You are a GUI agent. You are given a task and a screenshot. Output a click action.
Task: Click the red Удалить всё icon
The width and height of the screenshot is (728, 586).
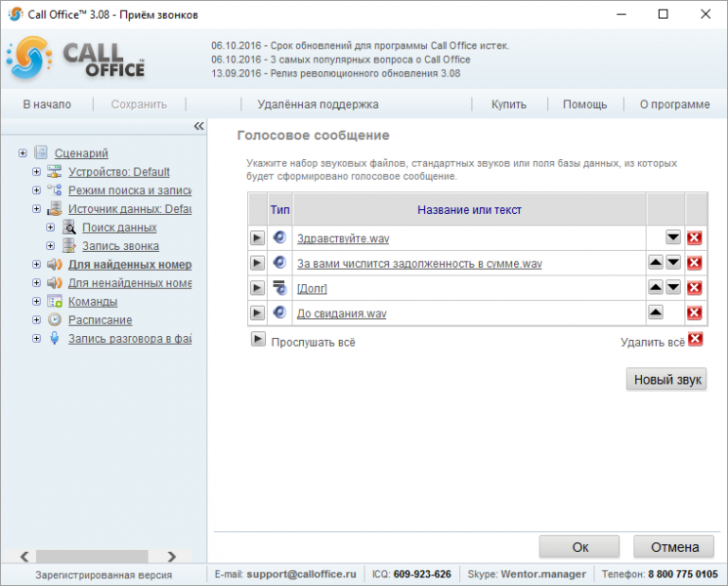point(695,339)
